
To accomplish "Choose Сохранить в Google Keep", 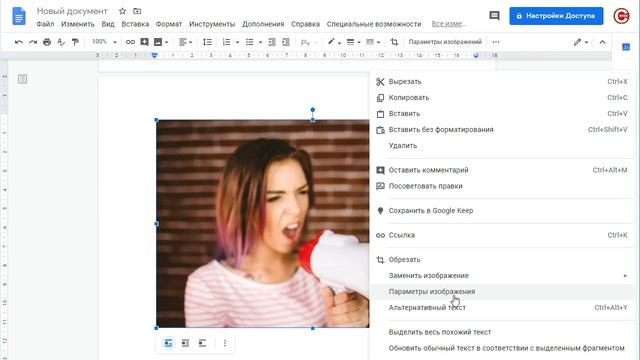I will click(502, 211).
